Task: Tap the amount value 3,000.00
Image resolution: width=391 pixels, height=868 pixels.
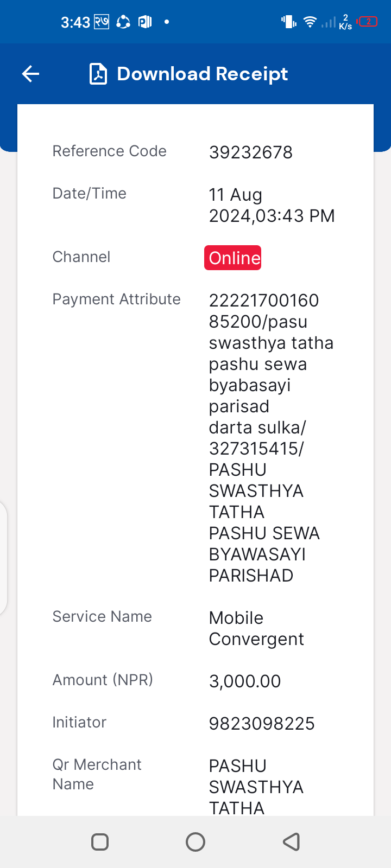Action: point(245,681)
